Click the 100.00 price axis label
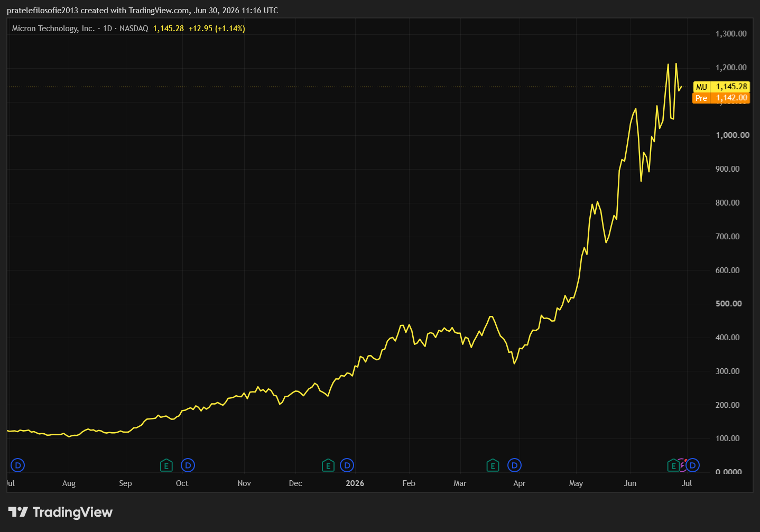The height and width of the screenshot is (532, 760). tap(728, 438)
